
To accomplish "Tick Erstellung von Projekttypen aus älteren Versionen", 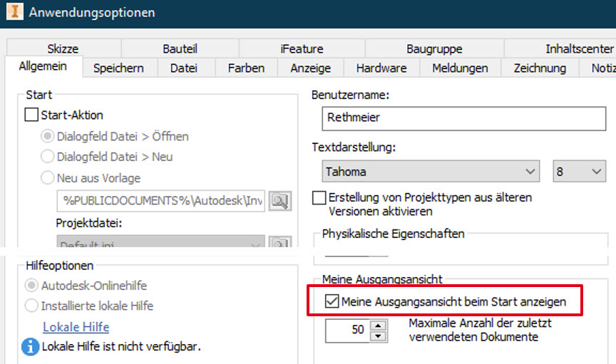I will (319, 197).
